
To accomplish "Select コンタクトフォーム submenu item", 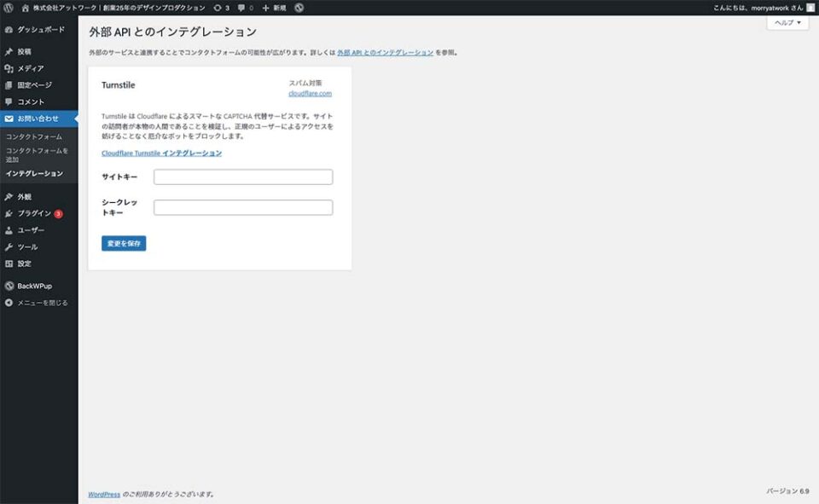I will point(34,136).
